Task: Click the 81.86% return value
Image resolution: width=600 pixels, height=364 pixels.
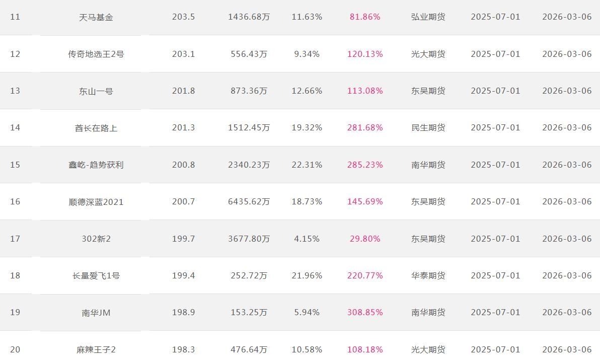Action: click(x=365, y=17)
